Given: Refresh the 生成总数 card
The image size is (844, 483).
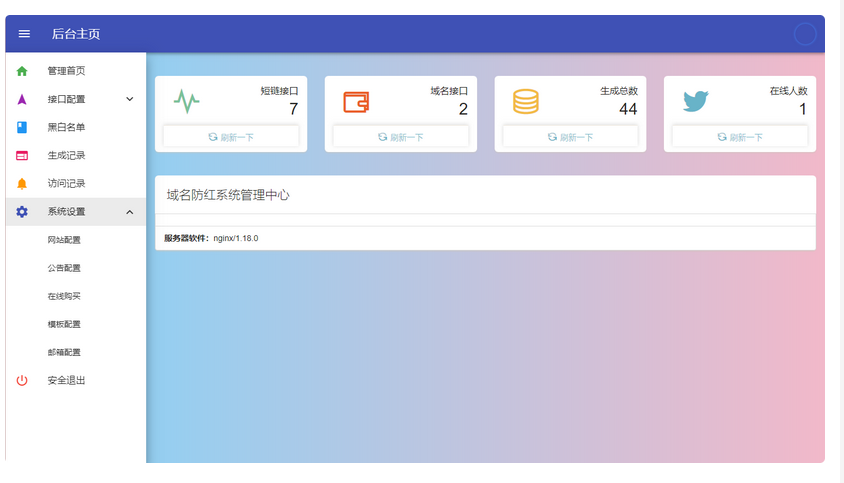Looking at the screenshot, I should [x=570, y=137].
